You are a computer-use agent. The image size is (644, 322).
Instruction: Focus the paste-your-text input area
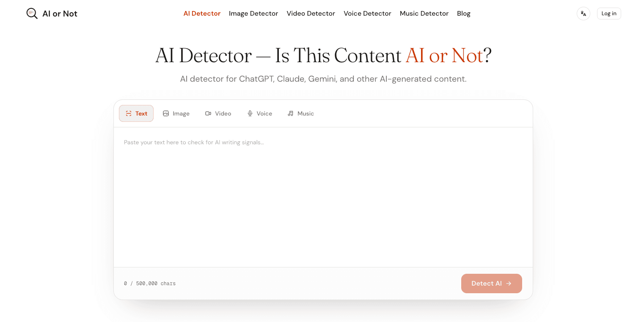coord(323,197)
